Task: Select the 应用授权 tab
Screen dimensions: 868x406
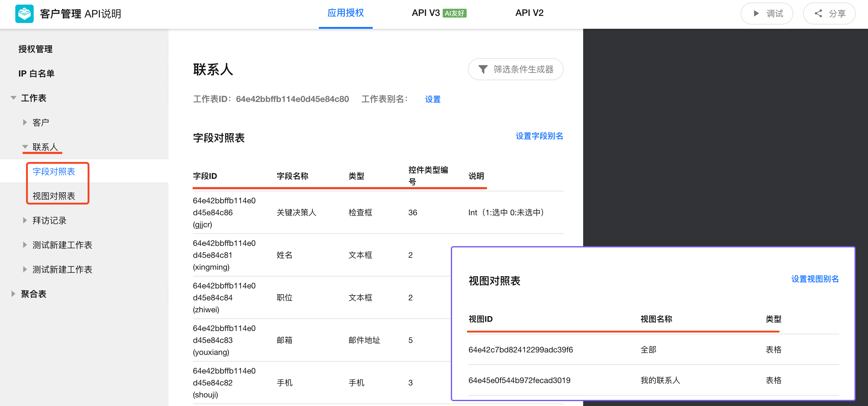Action: click(345, 13)
